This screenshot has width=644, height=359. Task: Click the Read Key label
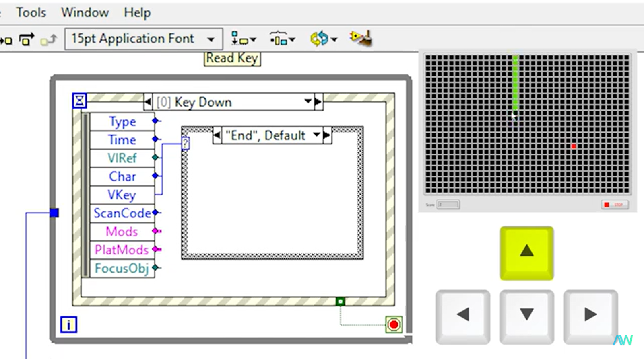click(x=232, y=58)
